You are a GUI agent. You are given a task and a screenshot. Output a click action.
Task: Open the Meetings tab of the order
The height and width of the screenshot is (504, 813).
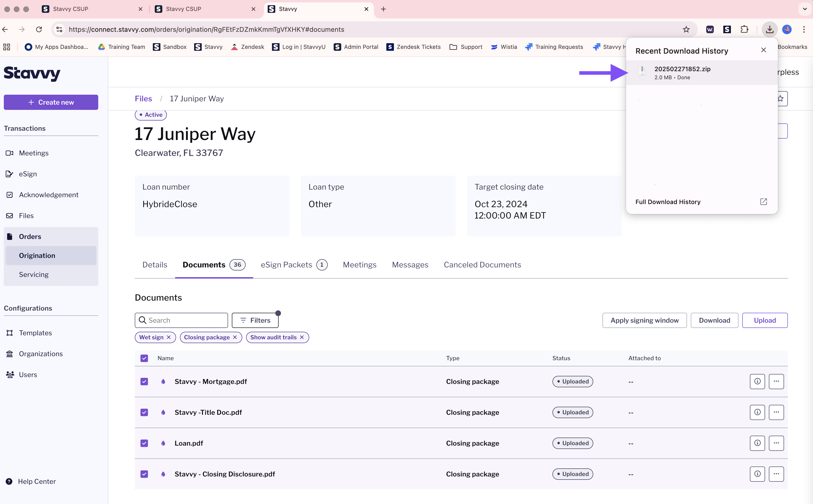coord(359,265)
